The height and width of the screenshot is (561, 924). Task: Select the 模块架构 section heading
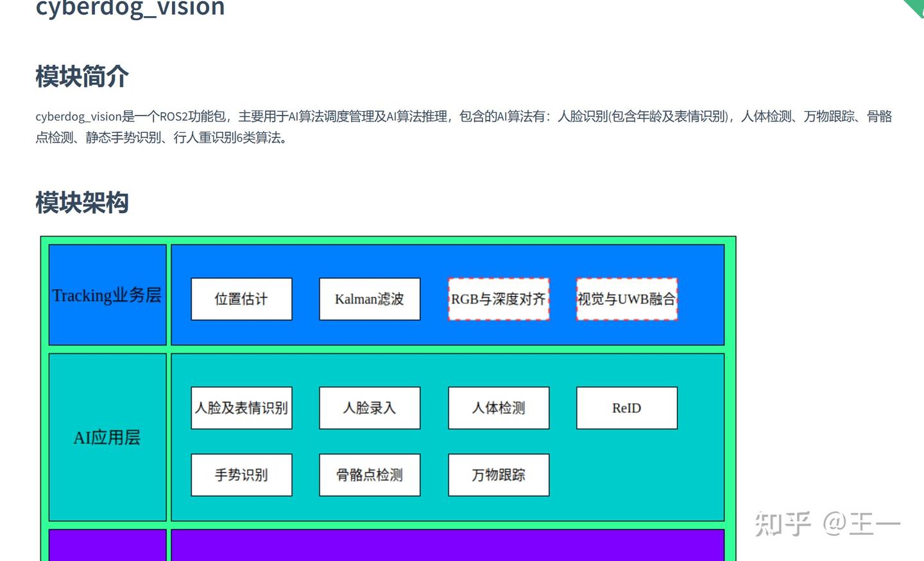point(82,203)
